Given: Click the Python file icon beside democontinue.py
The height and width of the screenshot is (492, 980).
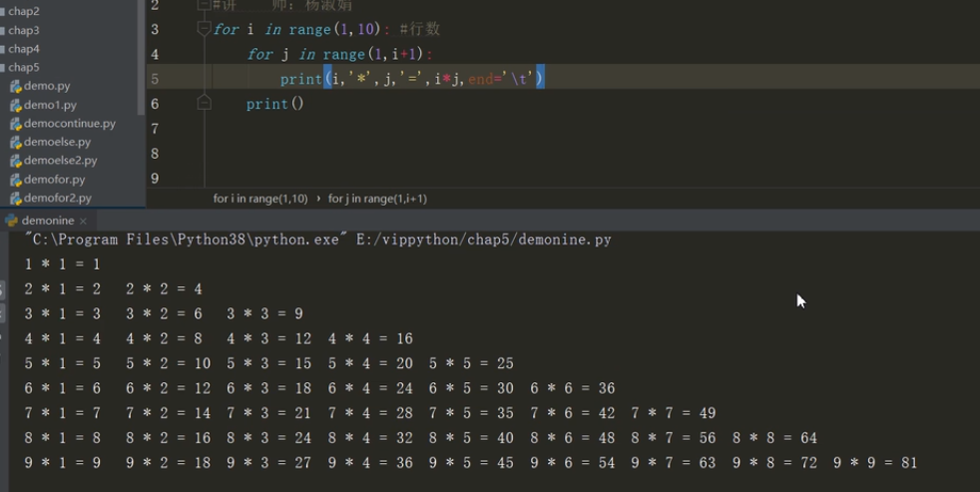Looking at the screenshot, I should pyautogui.click(x=16, y=124).
